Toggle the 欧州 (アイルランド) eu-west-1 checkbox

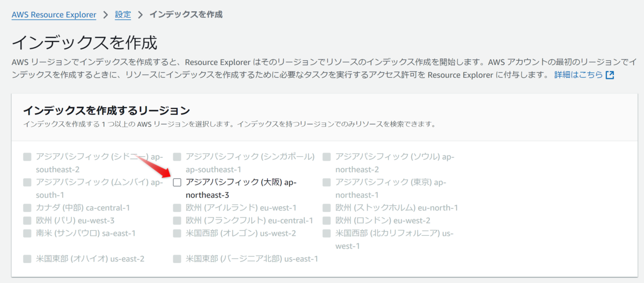(177, 208)
